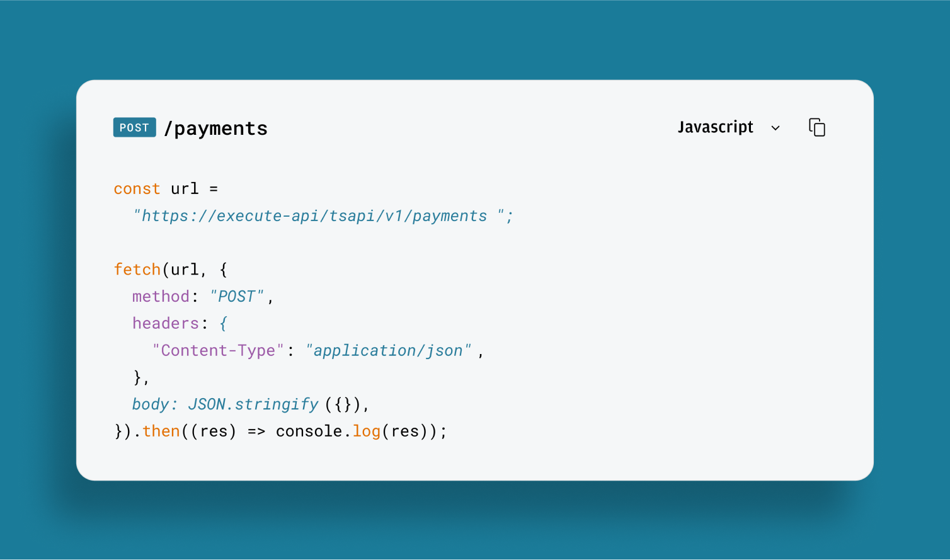Select the "Content-Type" header key
The width and height of the screenshot is (950, 560).
point(218,350)
